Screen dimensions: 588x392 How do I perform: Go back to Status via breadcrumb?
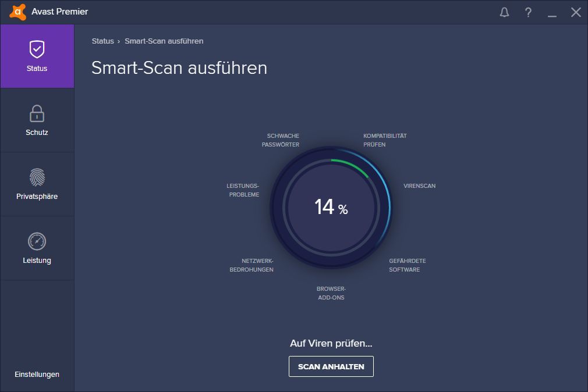point(102,41)
